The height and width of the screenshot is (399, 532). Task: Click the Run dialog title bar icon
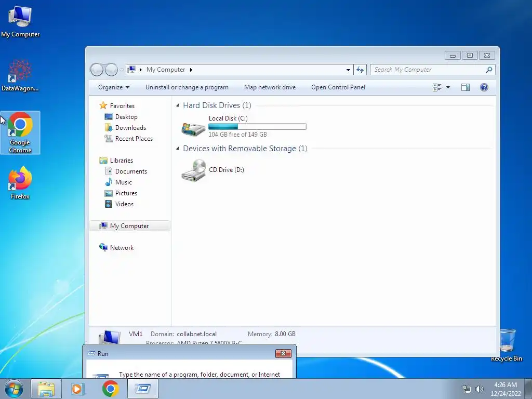[x=91, y=353]
